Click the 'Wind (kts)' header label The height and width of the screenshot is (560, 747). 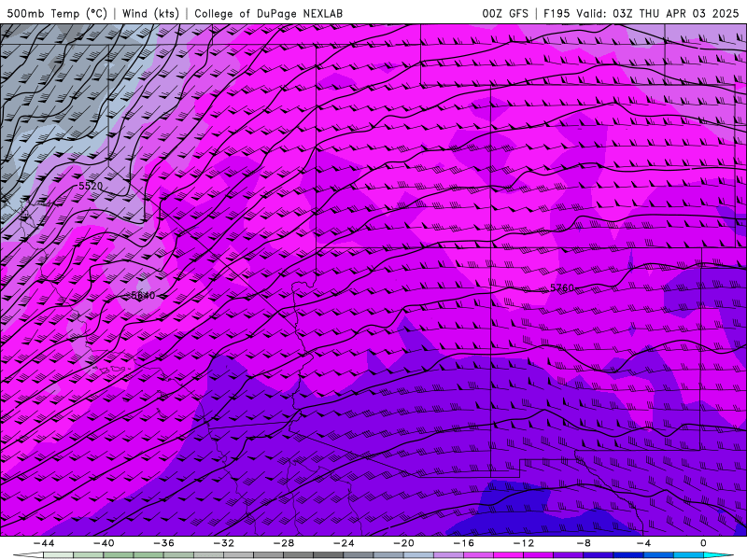click(x=150, y=13)
